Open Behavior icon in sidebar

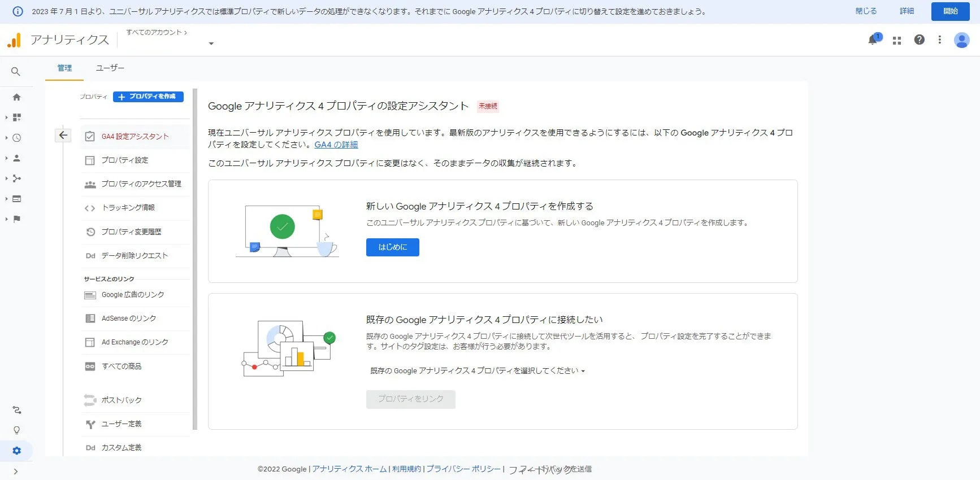(16, 199)
